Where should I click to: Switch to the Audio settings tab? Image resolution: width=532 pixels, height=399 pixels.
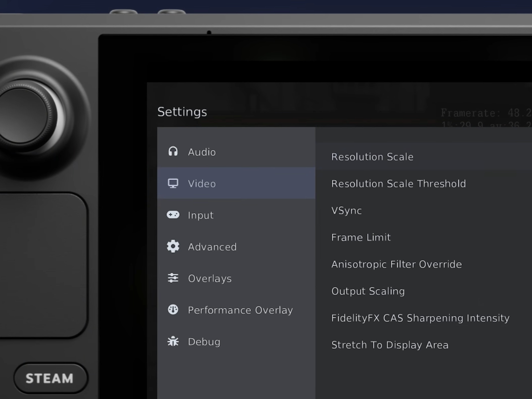(201, 152)
